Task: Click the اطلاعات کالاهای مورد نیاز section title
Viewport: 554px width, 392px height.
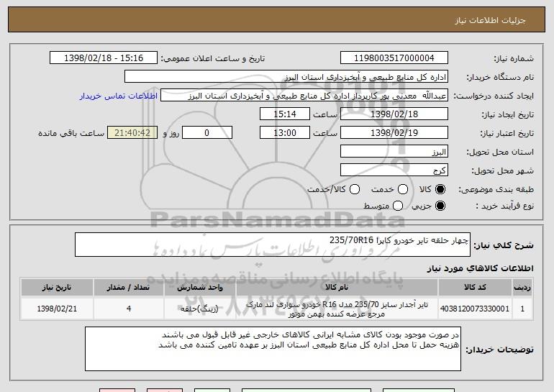Action: 480,268
